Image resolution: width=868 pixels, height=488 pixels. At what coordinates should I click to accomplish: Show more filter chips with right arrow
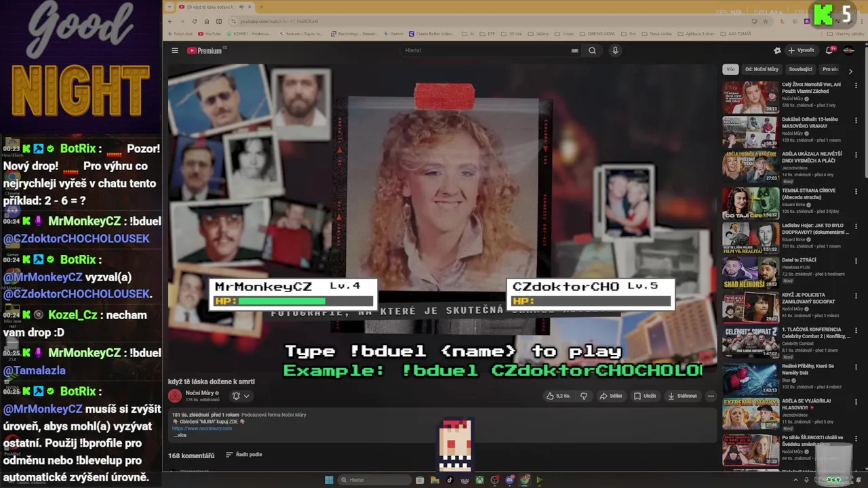(850, 70)
